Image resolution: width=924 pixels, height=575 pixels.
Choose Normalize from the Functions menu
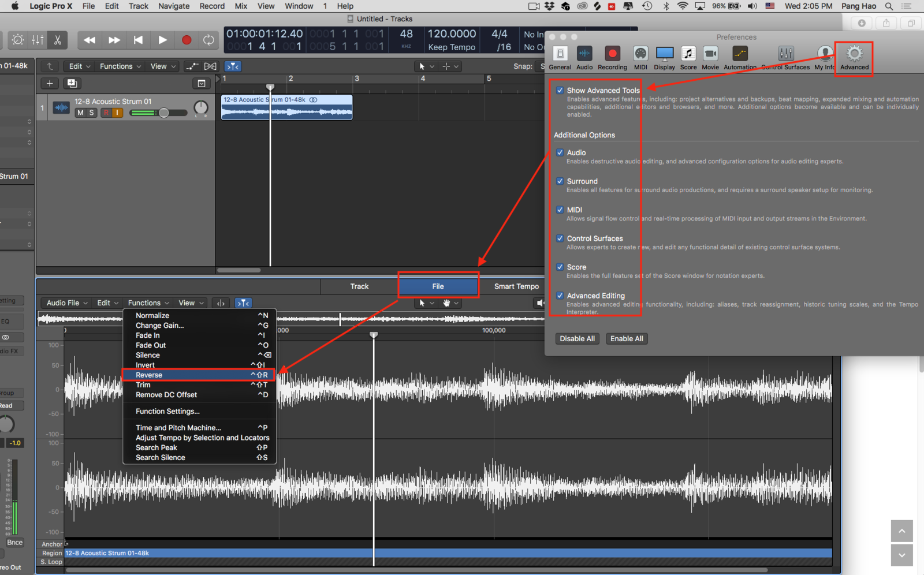point(199,316)
